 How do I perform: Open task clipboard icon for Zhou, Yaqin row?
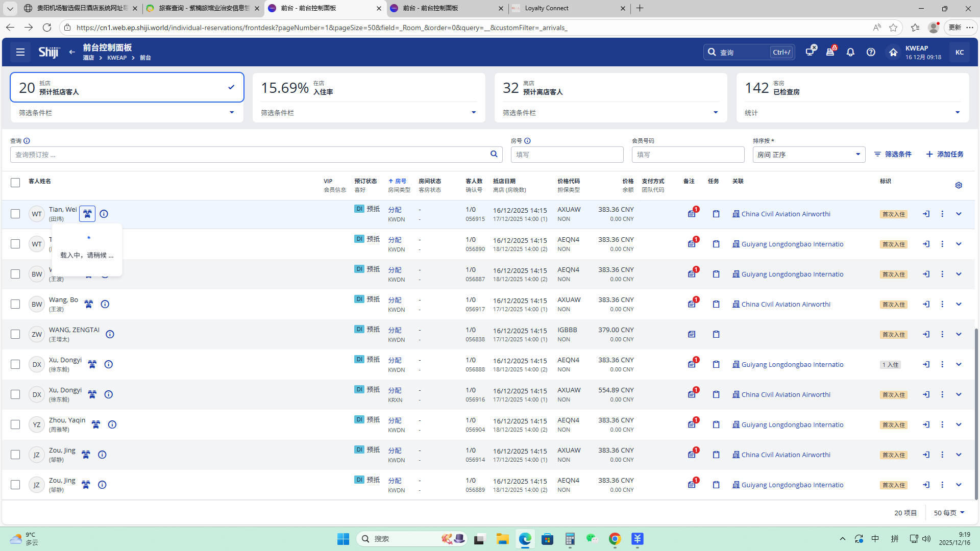coord(716,424)
